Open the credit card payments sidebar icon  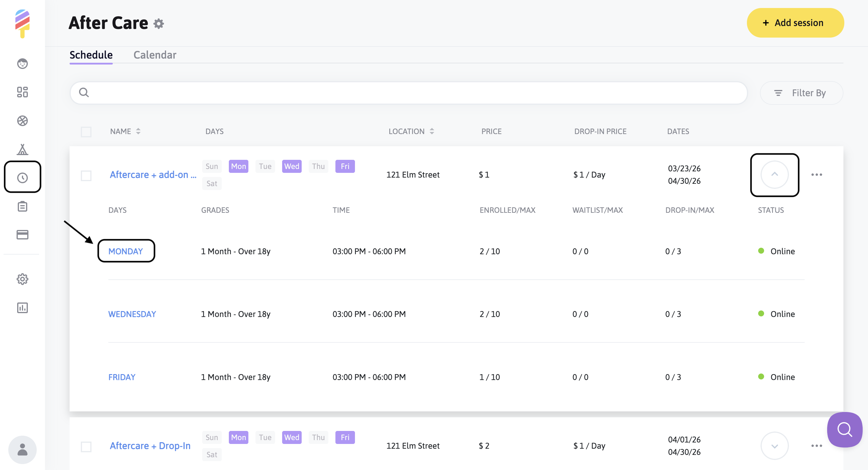(22, 234)
